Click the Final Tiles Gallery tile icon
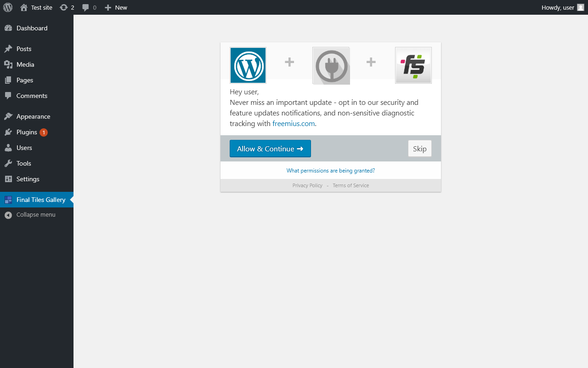Screen dimensions: 588x368 [8, 200]
